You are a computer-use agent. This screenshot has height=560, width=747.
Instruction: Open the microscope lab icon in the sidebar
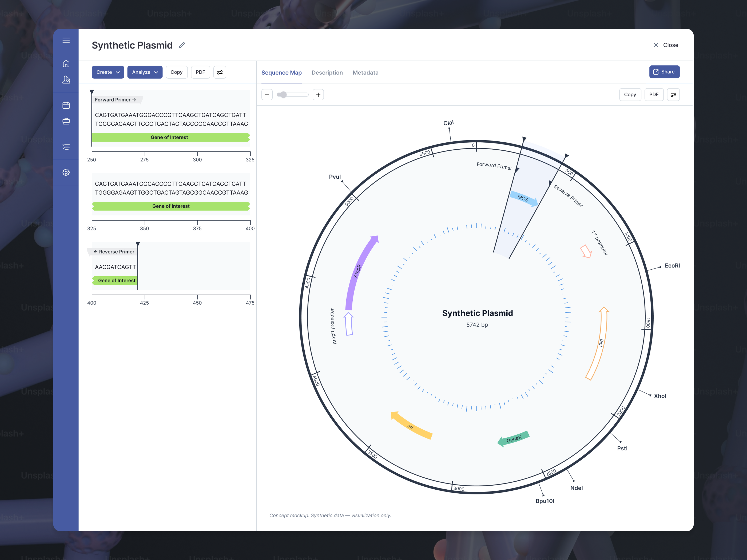[66, 80]
